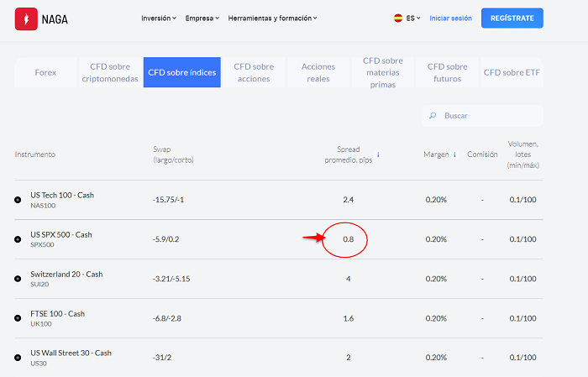Click the Margen column header
Screen dimensions: 588x377
pyautogui.click(x=436, y=154)
